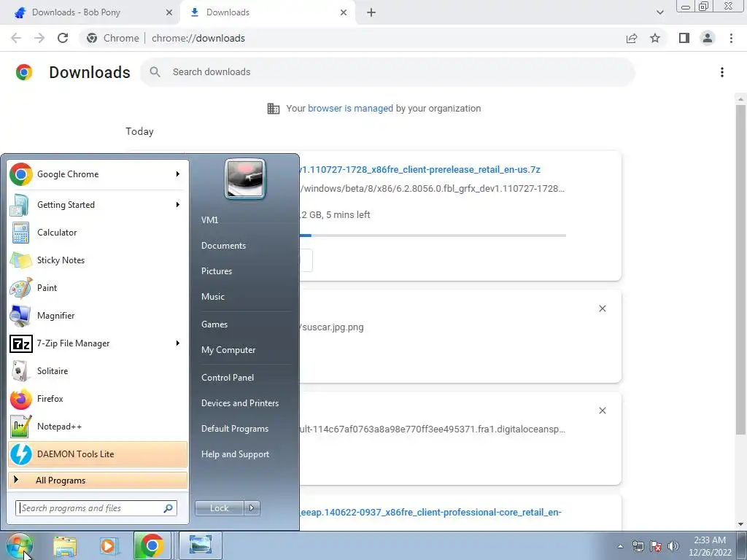Remove the digitaloceansp download entry
The width and height of the screenshot is (747, 560).
coord(602,411)
